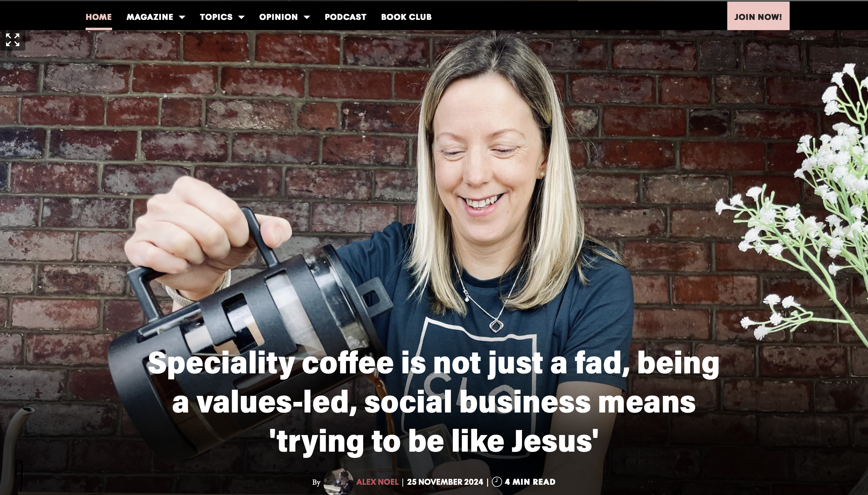
Task: Click the 4 min read label
Action: [530, 482]
